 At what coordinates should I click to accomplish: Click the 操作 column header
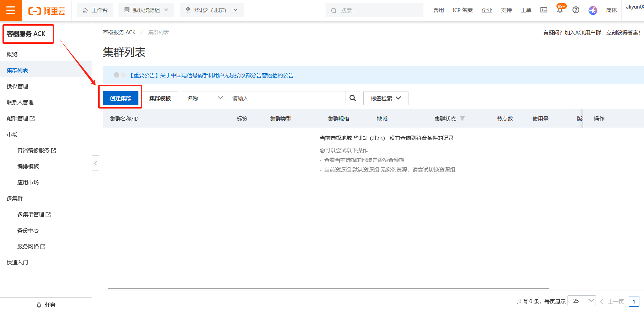599,118
